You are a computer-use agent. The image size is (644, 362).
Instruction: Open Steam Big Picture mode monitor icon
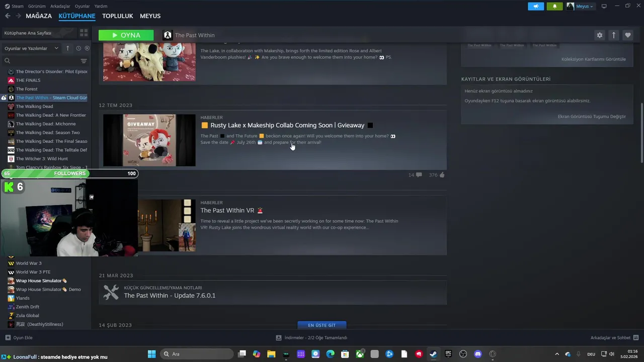604,6
